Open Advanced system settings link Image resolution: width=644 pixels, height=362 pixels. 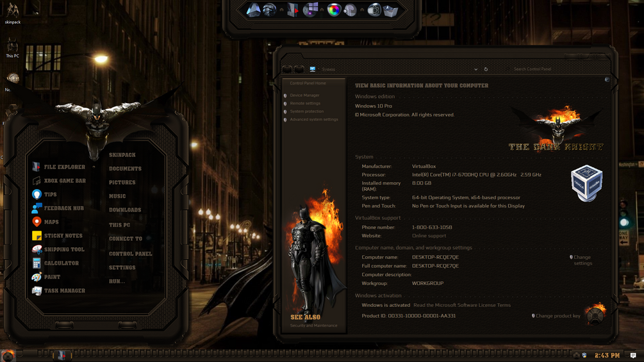click(314, 119)
